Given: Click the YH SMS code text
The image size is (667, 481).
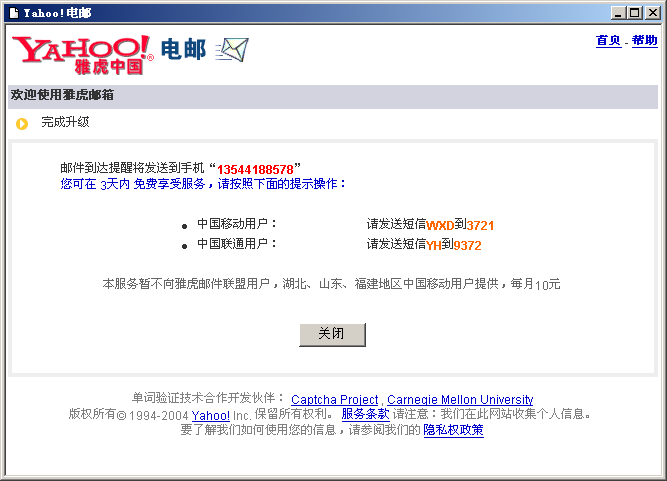Looking at the screenshot, I should click(x=433, y=245).
